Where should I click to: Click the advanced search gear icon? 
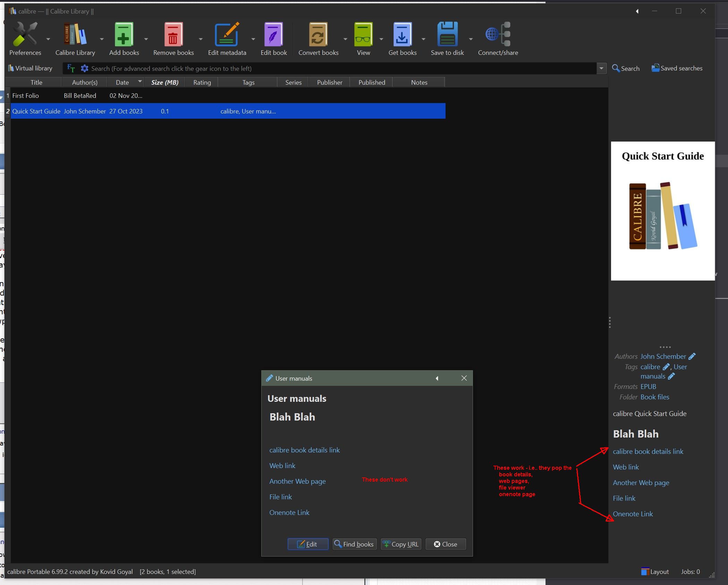84,68
